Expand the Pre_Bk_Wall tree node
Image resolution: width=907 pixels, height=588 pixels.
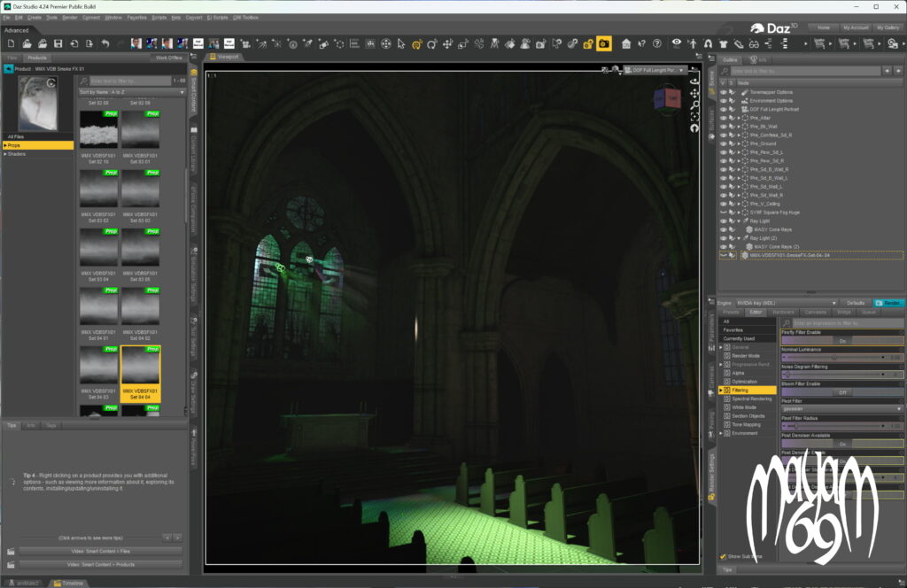pyautogui.click(x=740, y=127)
